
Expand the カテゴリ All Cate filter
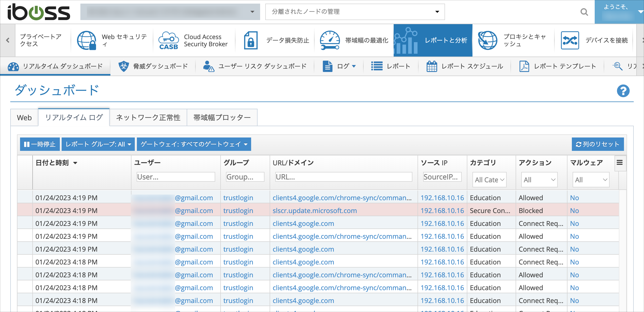tap(489, 180)
